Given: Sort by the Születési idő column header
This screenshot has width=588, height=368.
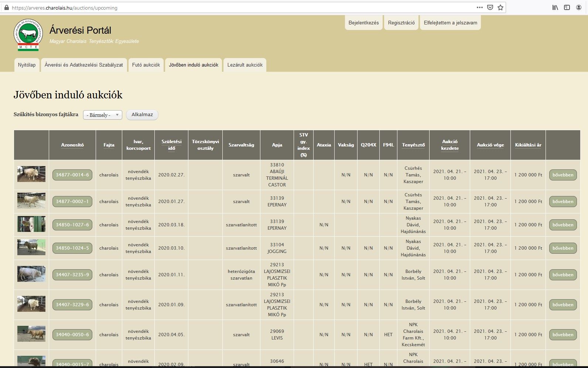Looking at the screenshot, I should coord(171,145).
